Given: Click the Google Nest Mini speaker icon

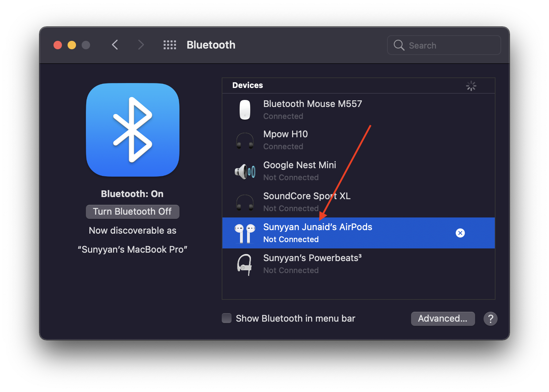Looking at the screenshot, I should click(x=245, y=171).
